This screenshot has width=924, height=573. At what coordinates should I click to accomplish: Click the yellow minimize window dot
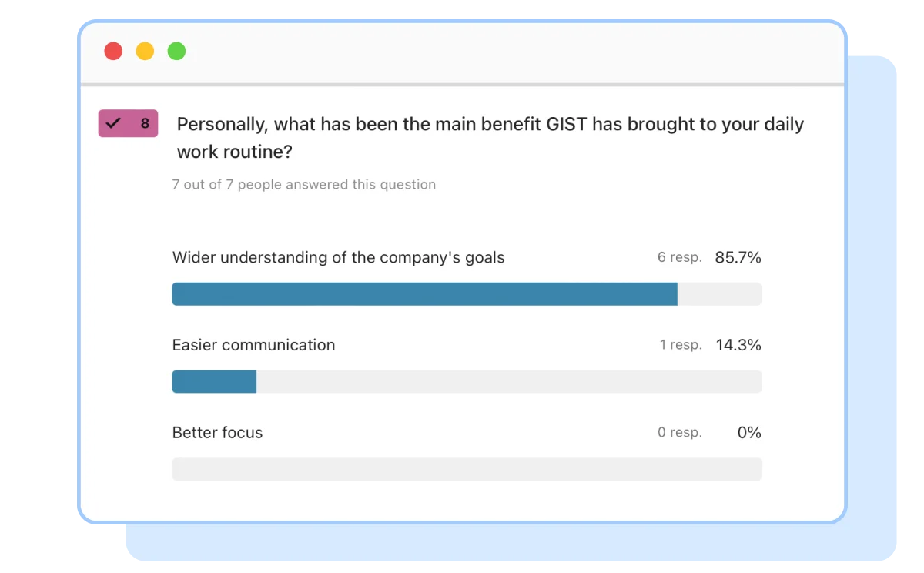point(145,52)
